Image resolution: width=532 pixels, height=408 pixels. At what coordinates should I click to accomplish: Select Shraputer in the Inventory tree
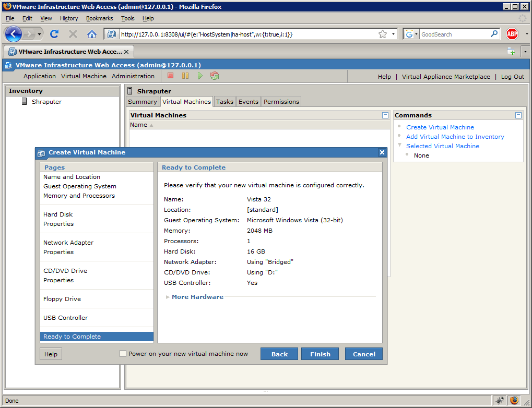46,102
